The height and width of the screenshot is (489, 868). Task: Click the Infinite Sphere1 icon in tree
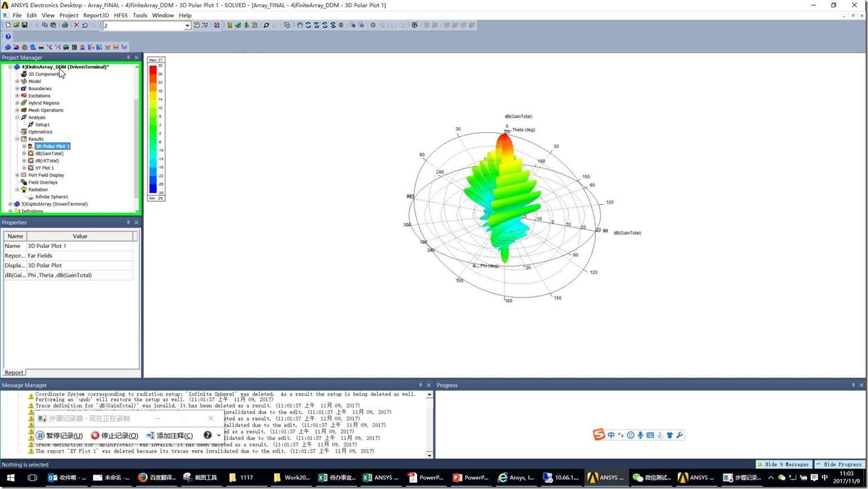click(x=30, y=197)
